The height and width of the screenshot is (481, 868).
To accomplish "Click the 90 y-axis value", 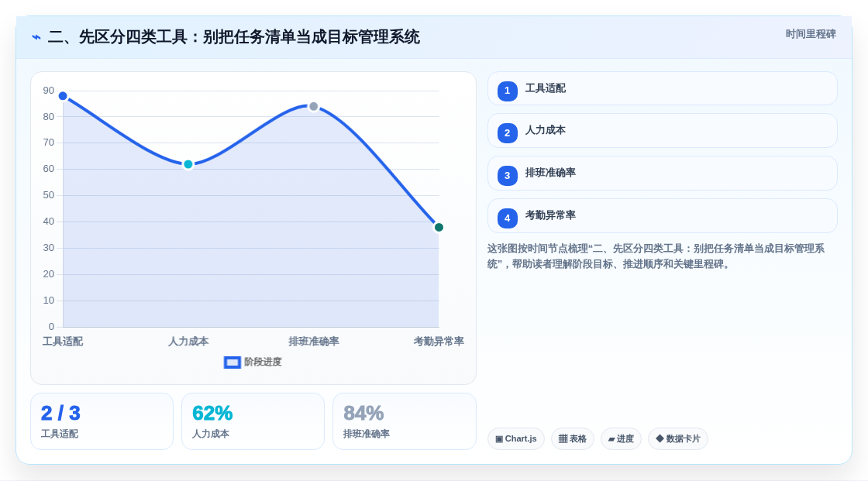I will point(49,91).
